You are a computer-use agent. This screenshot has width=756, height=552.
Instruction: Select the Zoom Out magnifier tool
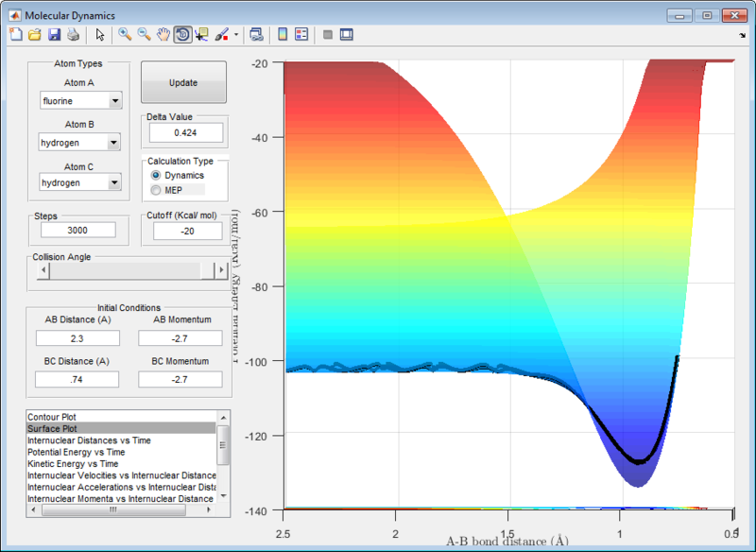[144, 35]
